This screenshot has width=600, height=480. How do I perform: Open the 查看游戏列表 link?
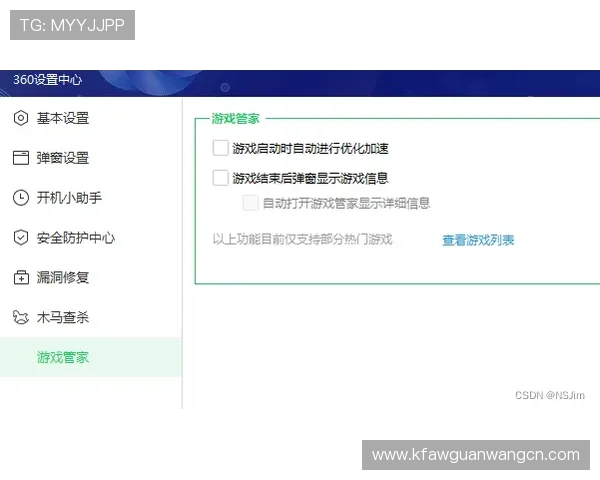pyautogui.click(x=478, y=240)
